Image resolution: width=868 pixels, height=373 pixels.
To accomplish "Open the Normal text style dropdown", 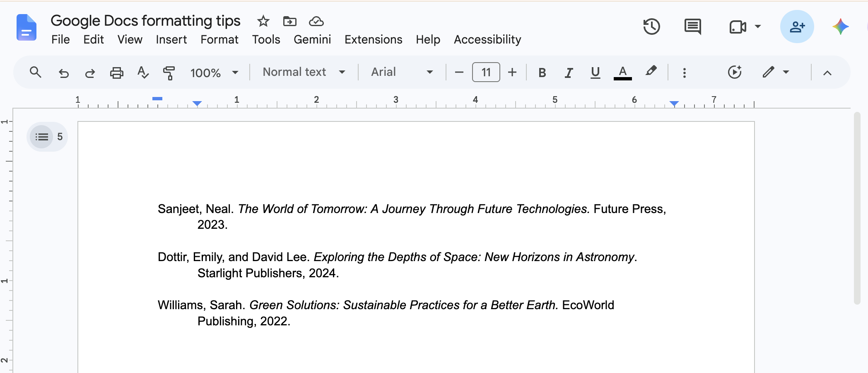I will click(x=304, y=72).
